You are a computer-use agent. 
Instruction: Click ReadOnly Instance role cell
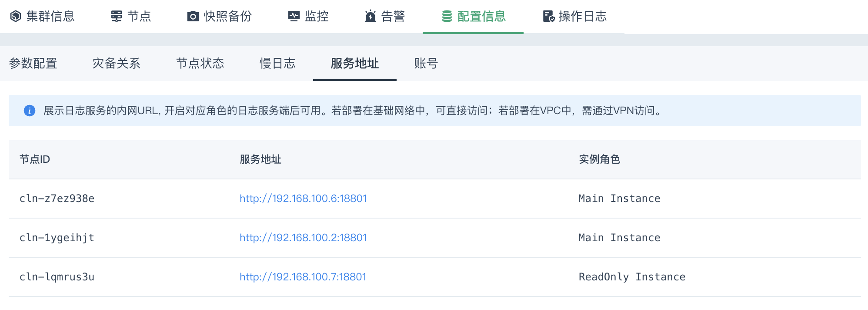[632, 277]
